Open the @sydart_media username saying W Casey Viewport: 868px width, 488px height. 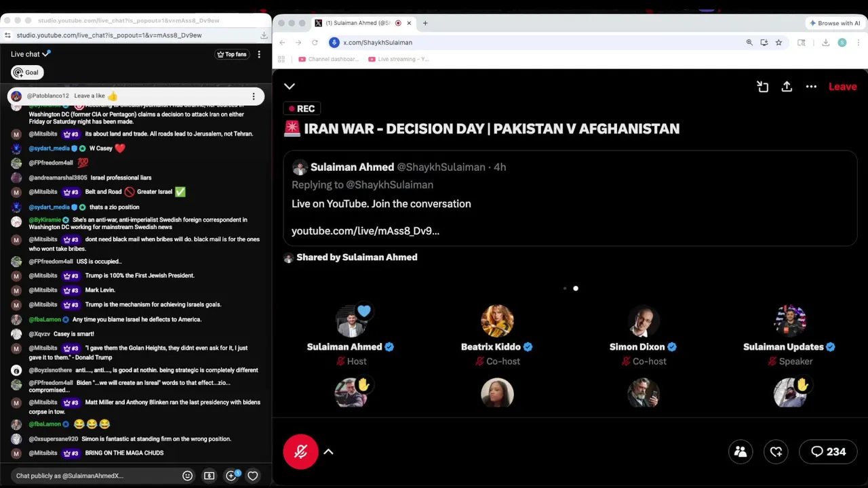(x=49, y=148)
